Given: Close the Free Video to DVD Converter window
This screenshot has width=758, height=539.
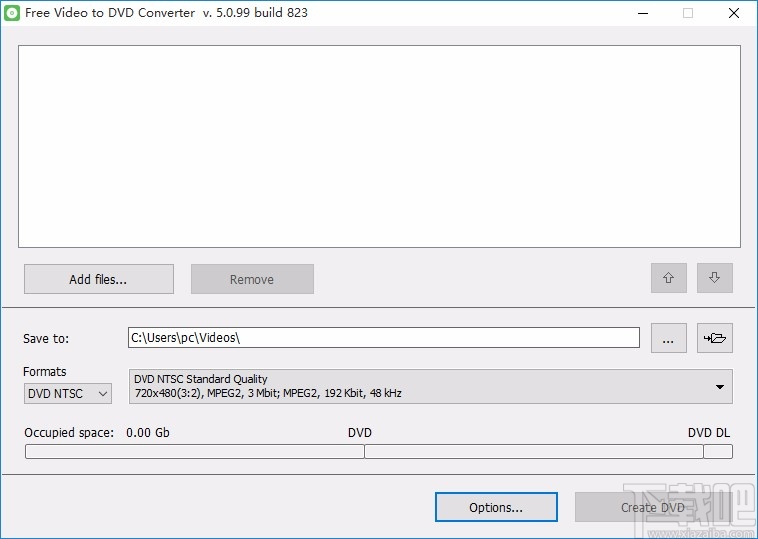Looking at the screenshot, I should (734, 13).
